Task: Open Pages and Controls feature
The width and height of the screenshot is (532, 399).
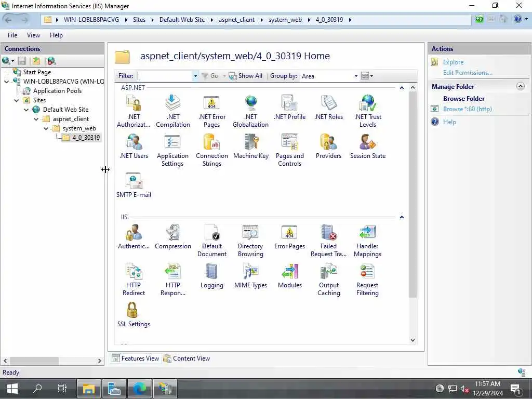Action: [289, 150]
